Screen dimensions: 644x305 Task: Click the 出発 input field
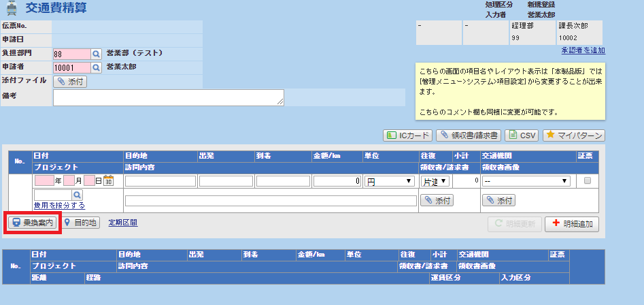tap(226, 181)
